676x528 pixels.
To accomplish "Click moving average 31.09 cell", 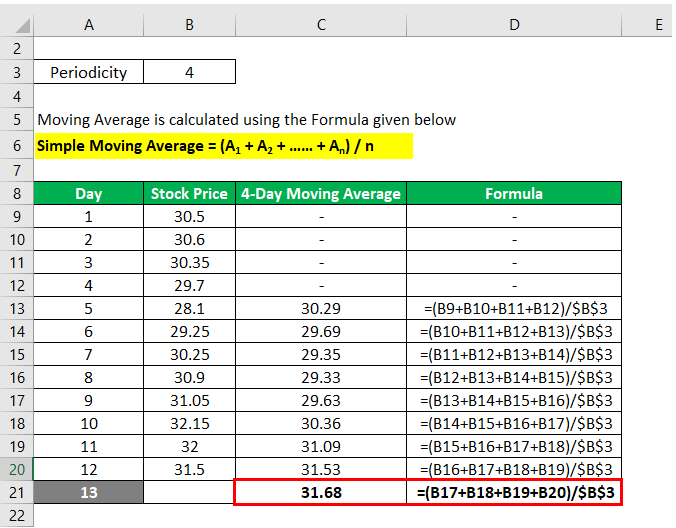I will 321,447.
